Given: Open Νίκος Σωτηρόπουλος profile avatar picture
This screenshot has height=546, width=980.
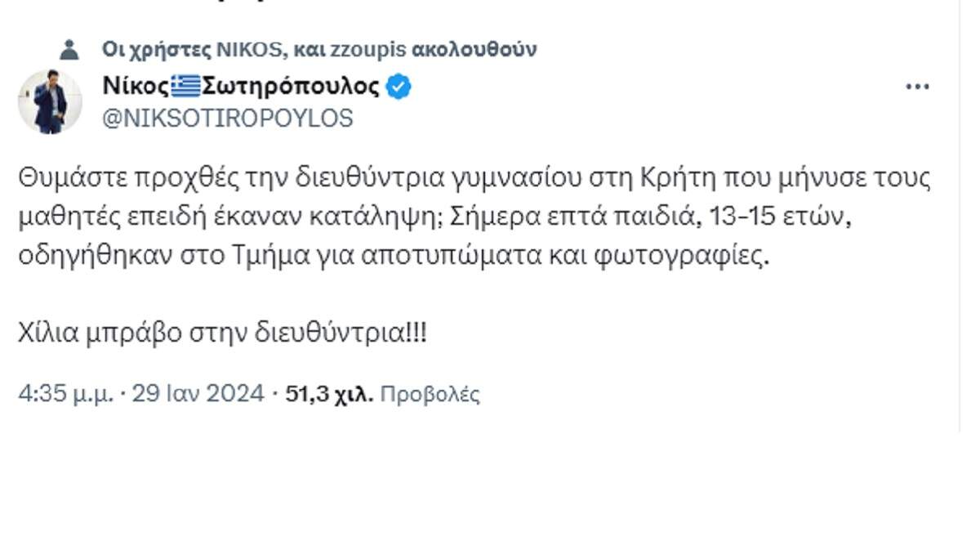Looking at the screenshot, I should [x=50, y=101].
